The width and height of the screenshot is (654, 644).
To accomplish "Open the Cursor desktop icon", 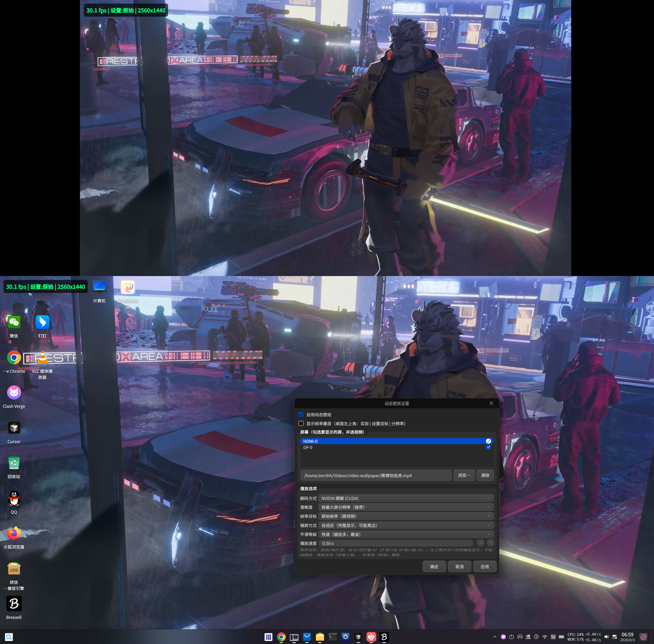I will (14, 428).
